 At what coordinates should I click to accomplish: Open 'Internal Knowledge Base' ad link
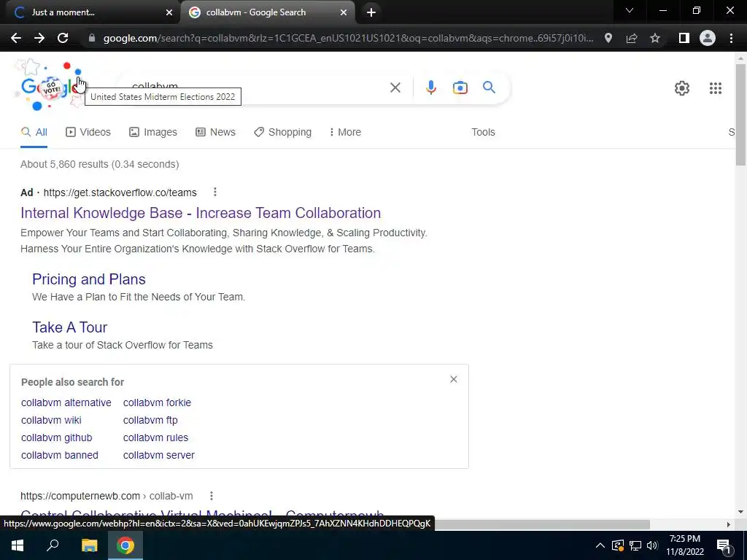201,213
